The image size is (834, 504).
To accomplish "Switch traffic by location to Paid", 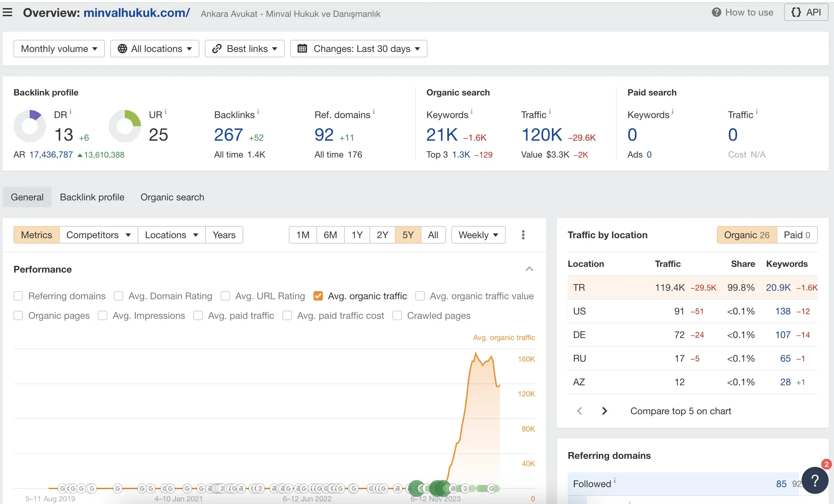I will pyautogui.click(x=797, y=234).
